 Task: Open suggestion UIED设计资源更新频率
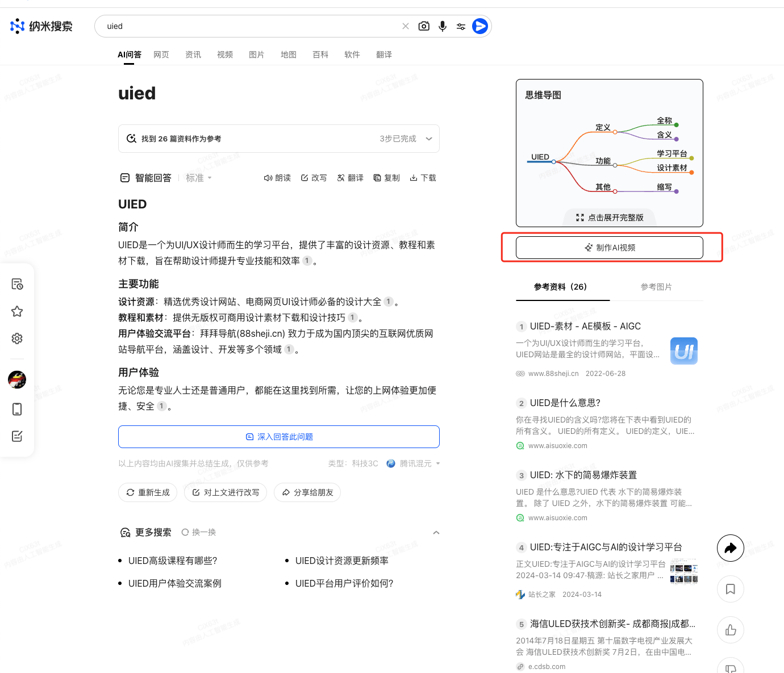tap(342, 561)
